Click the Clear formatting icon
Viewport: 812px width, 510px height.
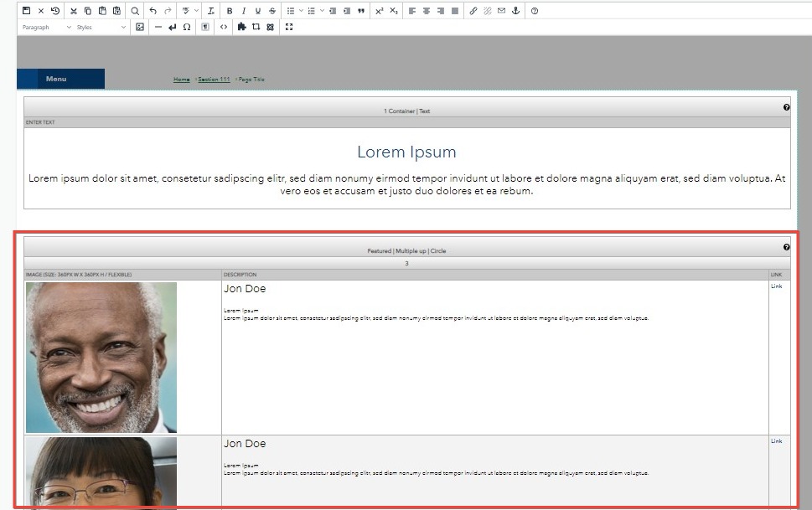[x=211, y=10]
